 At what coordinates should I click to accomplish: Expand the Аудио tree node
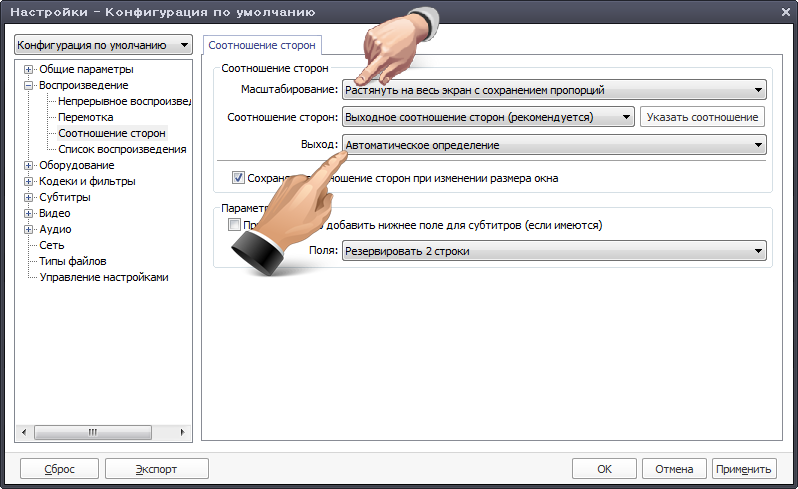29,229
